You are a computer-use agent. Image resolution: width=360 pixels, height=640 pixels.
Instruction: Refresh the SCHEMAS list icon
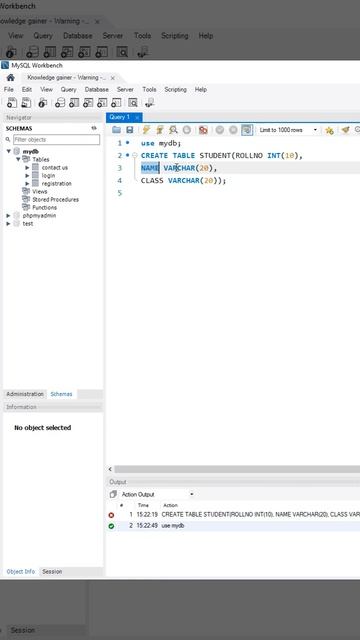coord(94,128)
